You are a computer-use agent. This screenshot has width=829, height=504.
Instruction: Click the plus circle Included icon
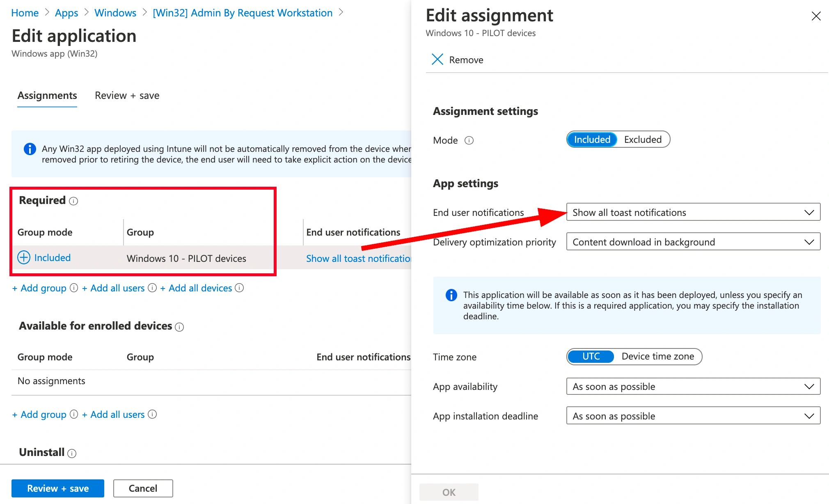[24, 257]
